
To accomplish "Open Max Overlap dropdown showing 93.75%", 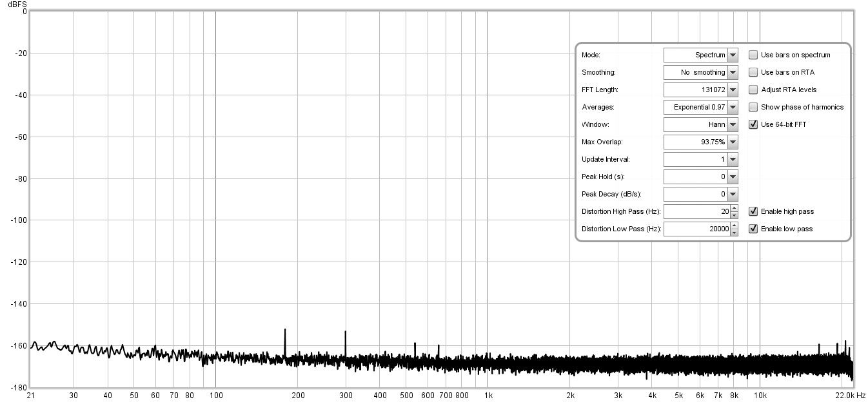I will click(x=700, y=142).
